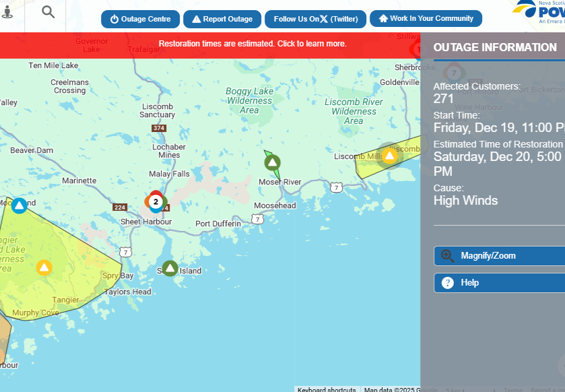Screen dimensions: 565x392
Task: Click the Nova Scotia Power logo
Action: point(539,12)
